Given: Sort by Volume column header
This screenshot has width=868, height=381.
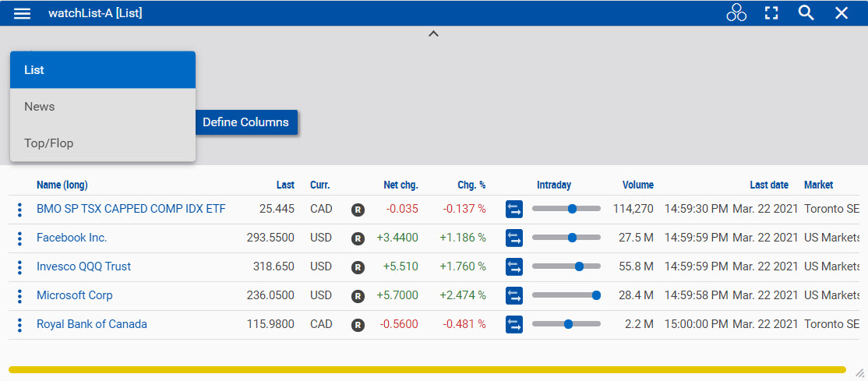Looking at the screenshot, I should coord(637,185).
